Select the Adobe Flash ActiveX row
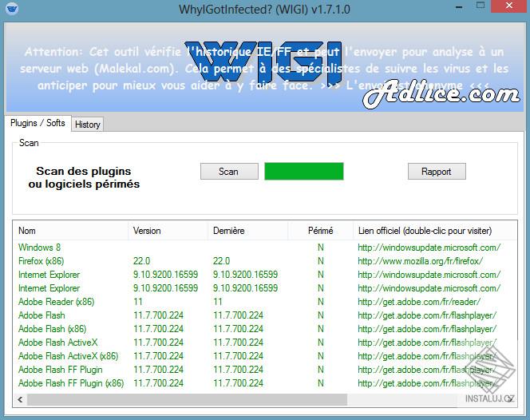The width and height of the screenshot is (530, 420). [265, 343]
